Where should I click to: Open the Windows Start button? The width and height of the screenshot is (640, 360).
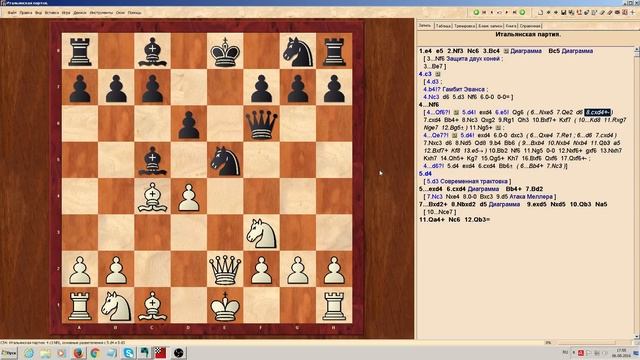[9, 353]
